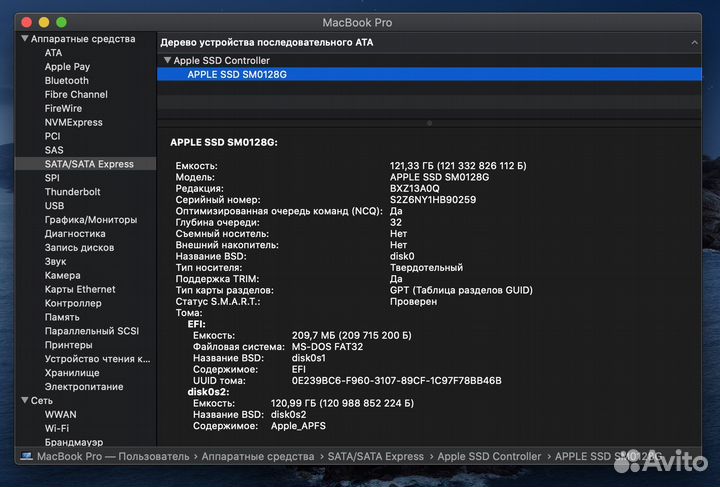Click the split divider handle between panes

[x=429, y=123]
